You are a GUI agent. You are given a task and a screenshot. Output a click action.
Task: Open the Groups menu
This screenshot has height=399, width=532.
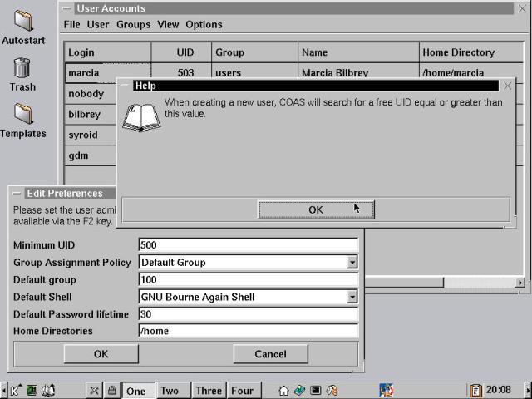click(133, 25)
